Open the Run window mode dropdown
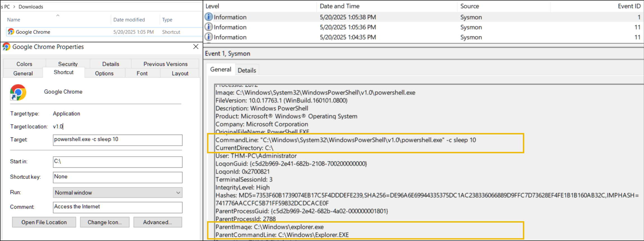The image size is (644, 241). tap(178, 193)
